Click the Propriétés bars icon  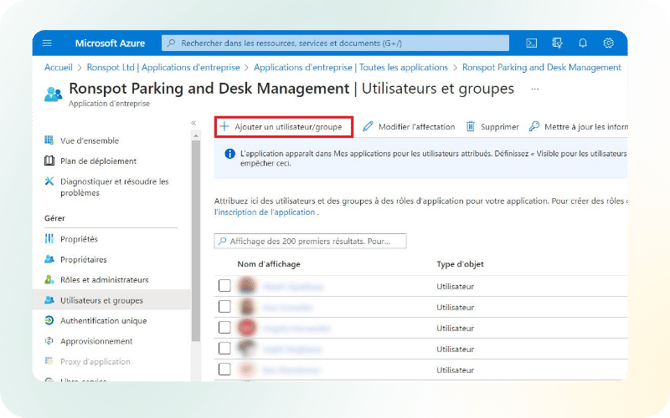point(49,238)
